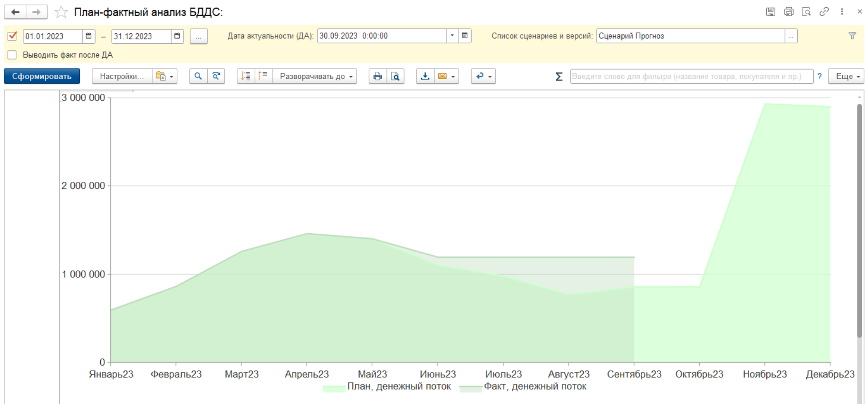Open the 'Настройки...' button
The height and width of the screenshot is (404, 868).
[x=122, y=76]
